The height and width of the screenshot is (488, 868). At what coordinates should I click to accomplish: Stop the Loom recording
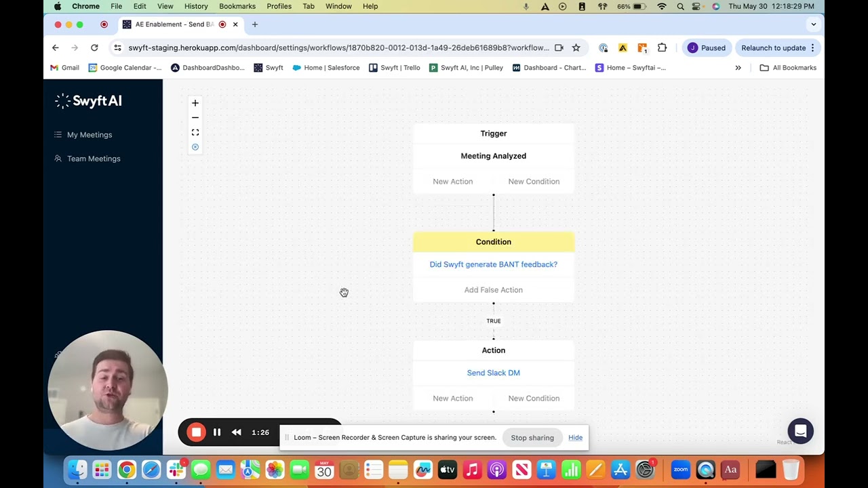coord(196,432)
